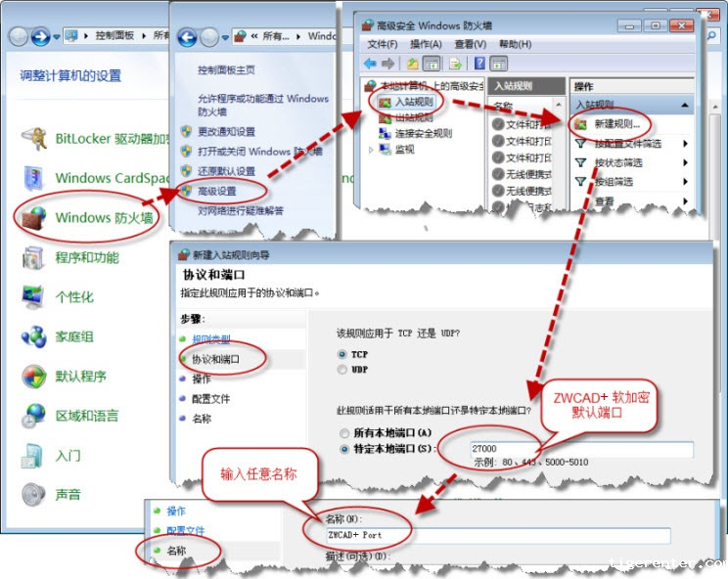Screen dimensions: 728x579
Task: Expand the 监视 tree node
Action: (x=371, y=150)
